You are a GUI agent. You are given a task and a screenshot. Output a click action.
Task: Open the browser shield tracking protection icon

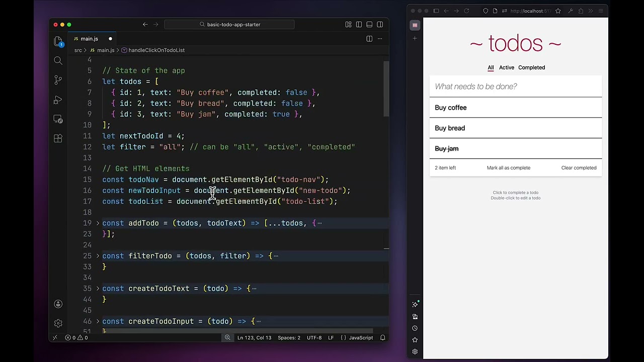click(x=486, y=11)
